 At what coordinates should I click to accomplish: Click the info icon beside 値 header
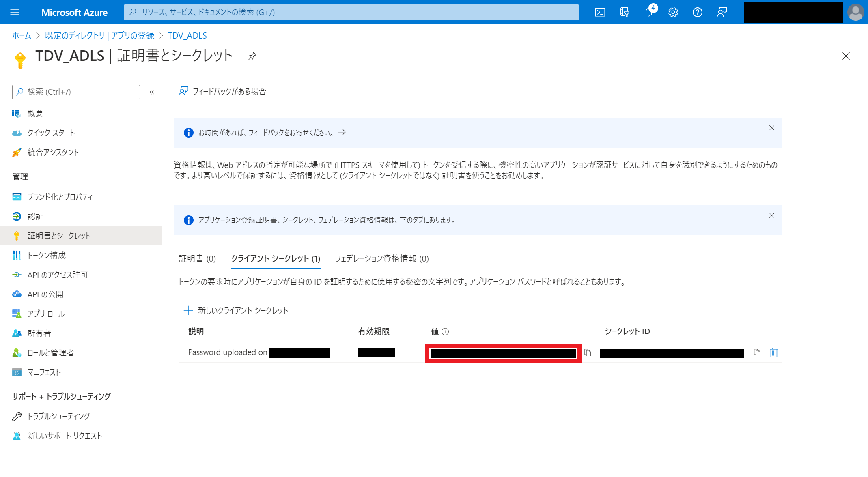point(445,331)
